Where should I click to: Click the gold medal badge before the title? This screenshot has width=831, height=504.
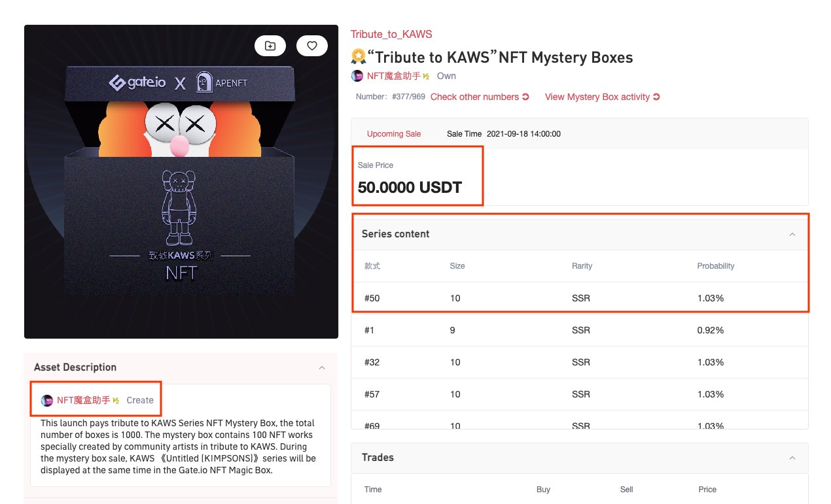(x=358, y=57)
